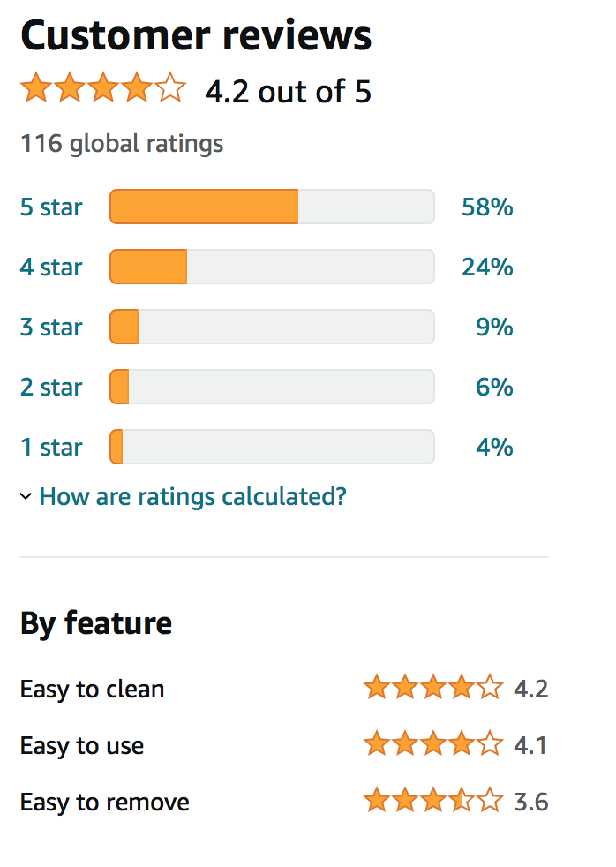Click the 2 star histogram bar

click(x=273, y=387)
